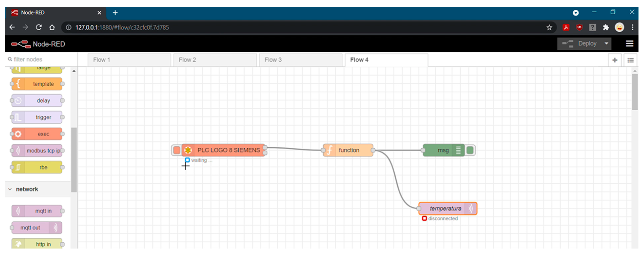
Task: Toggle the msg debug node output button
Action: pos(470,150)
